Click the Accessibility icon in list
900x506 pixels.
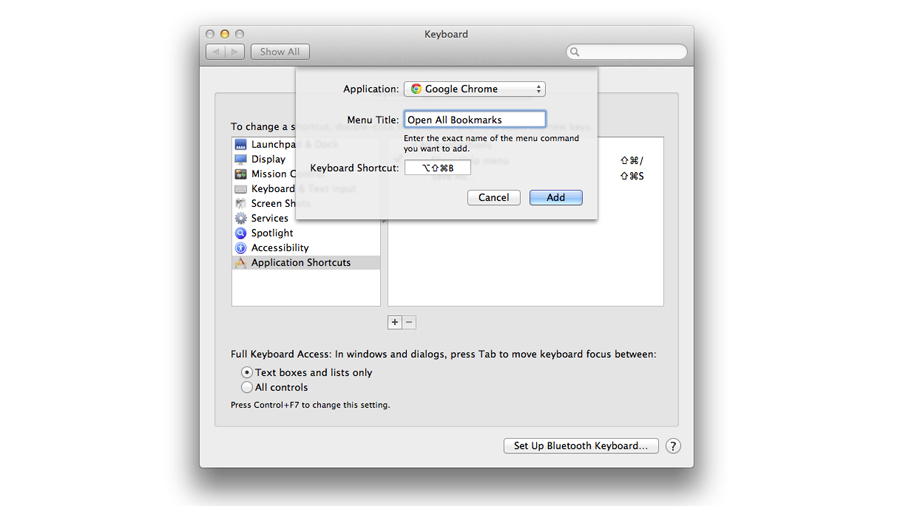coord(240,248)
